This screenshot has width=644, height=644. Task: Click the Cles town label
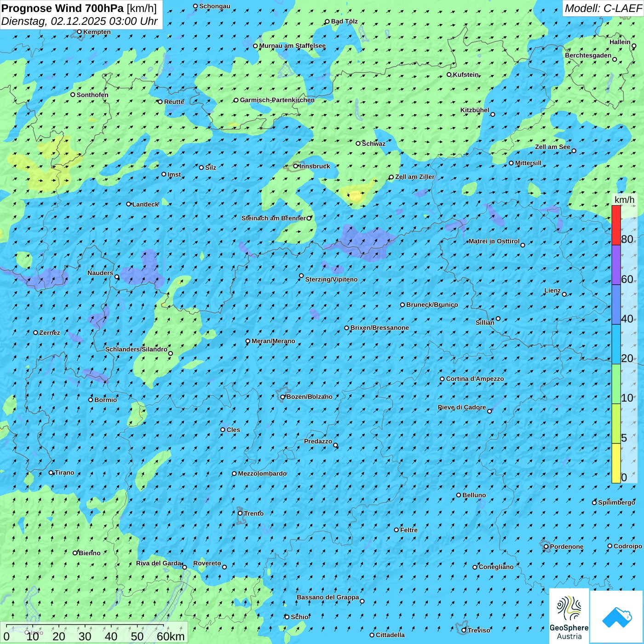(233, 430)
